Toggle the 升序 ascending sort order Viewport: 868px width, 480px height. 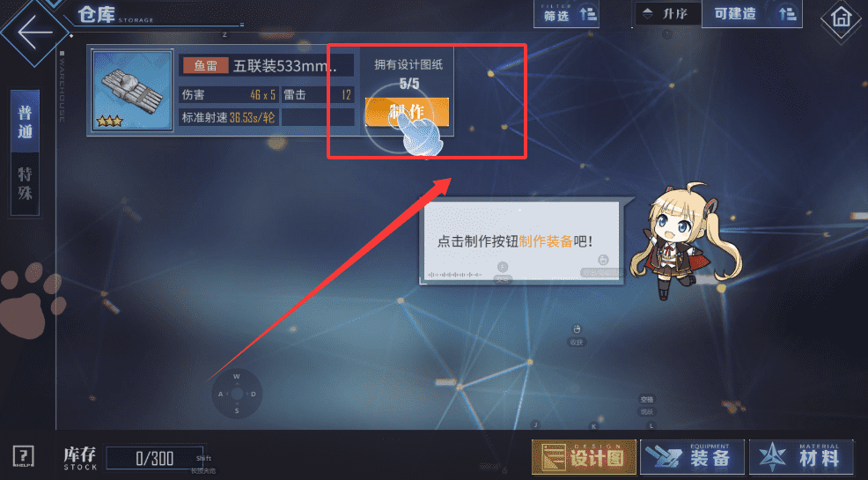click(668, 14)
